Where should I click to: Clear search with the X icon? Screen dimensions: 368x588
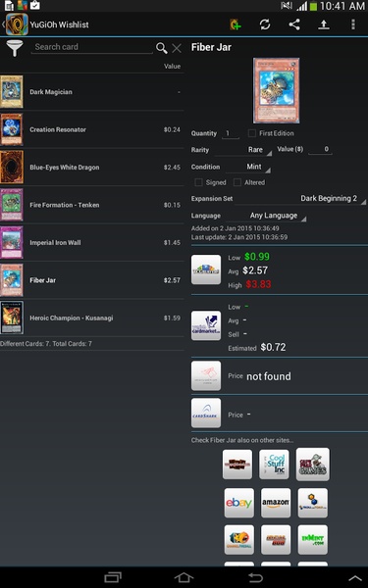(177, 48)
